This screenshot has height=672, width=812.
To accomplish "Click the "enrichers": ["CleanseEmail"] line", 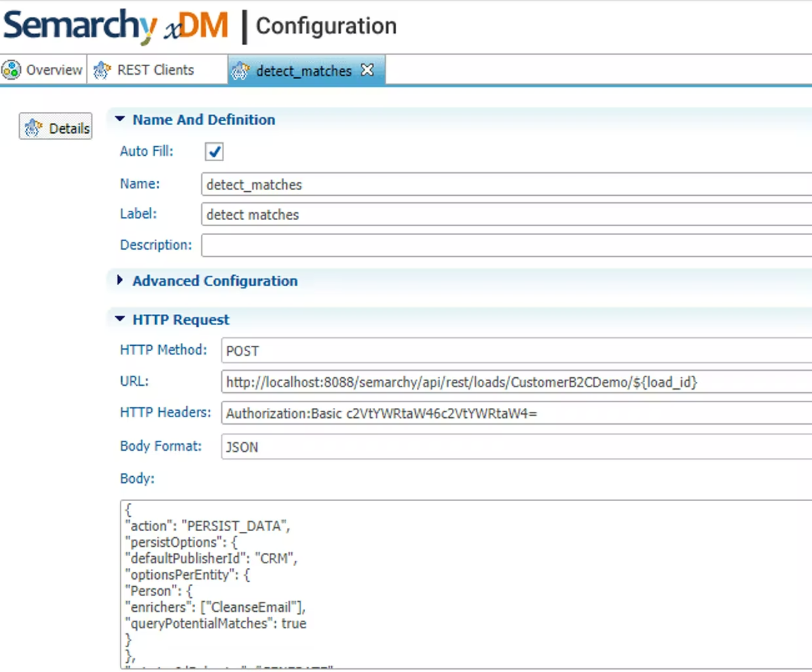I will coord(215,607).
